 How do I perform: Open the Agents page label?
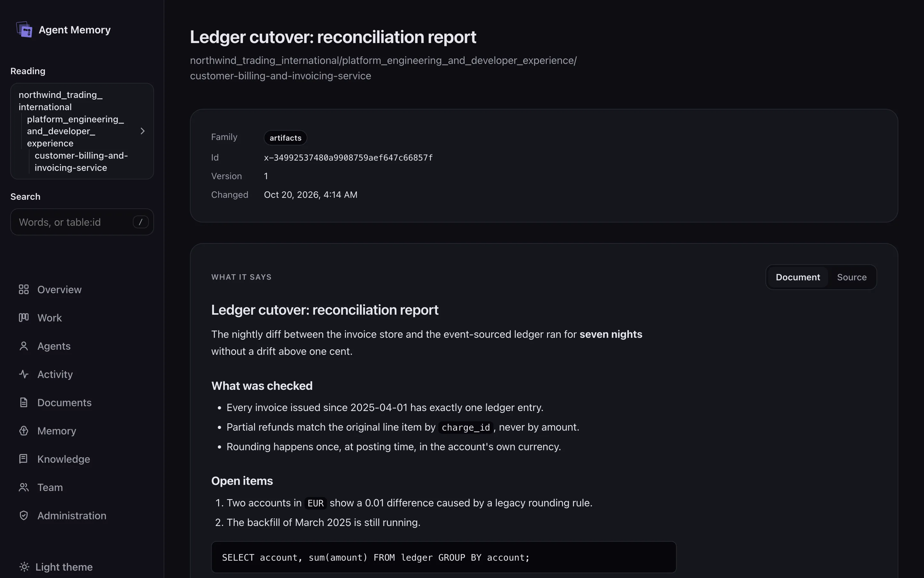click(x=54, y=346)
